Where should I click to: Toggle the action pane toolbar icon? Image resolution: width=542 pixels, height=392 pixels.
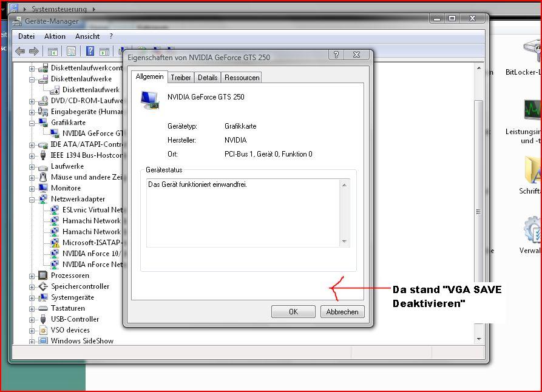coord(104,52)
